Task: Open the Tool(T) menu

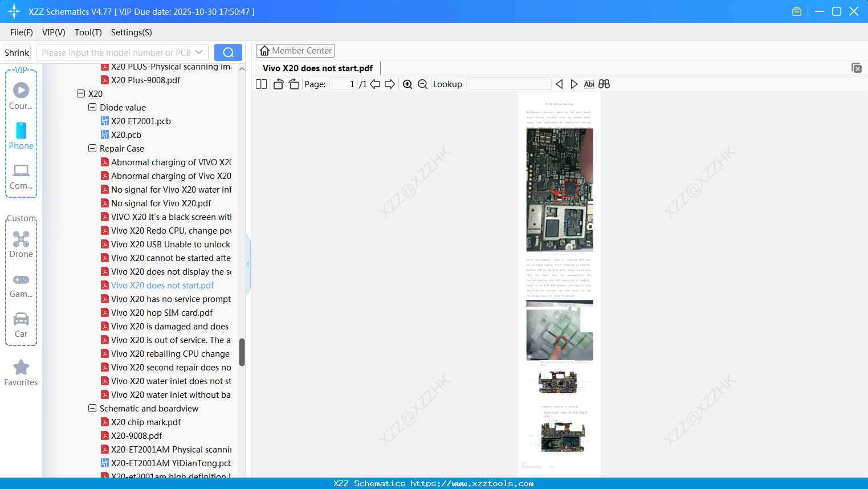Action: pyautogui.click(x=88, y=32)
